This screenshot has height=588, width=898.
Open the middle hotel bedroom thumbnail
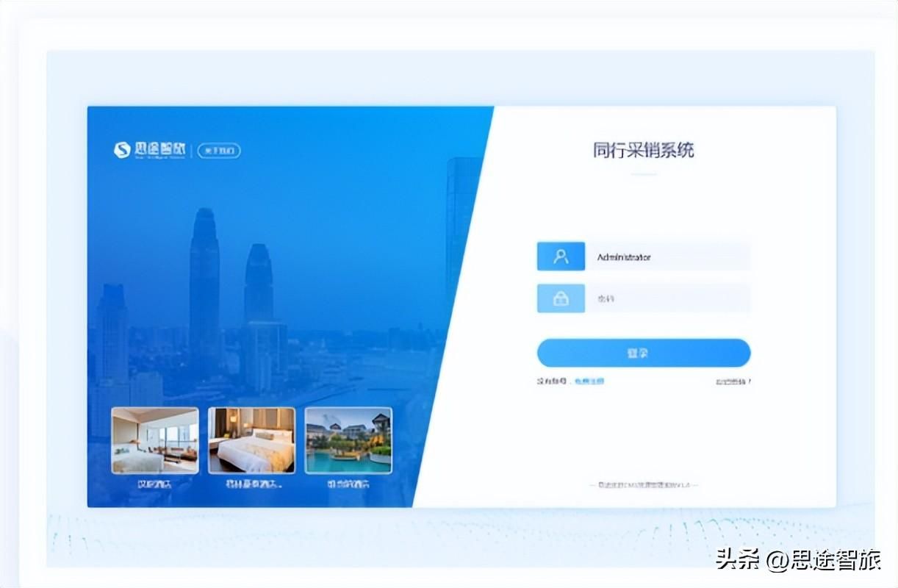[x=252, y=440]
